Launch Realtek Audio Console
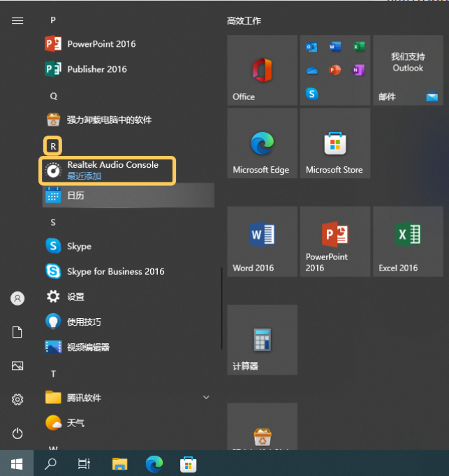This screenshot has height=476, width=449. [108, 171]
